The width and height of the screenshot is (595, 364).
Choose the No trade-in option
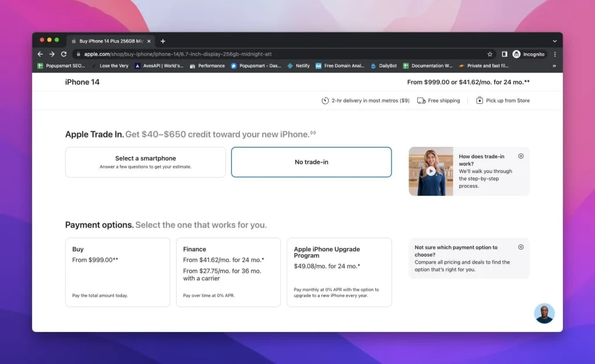pyautogui.click(x=311, y=162)
